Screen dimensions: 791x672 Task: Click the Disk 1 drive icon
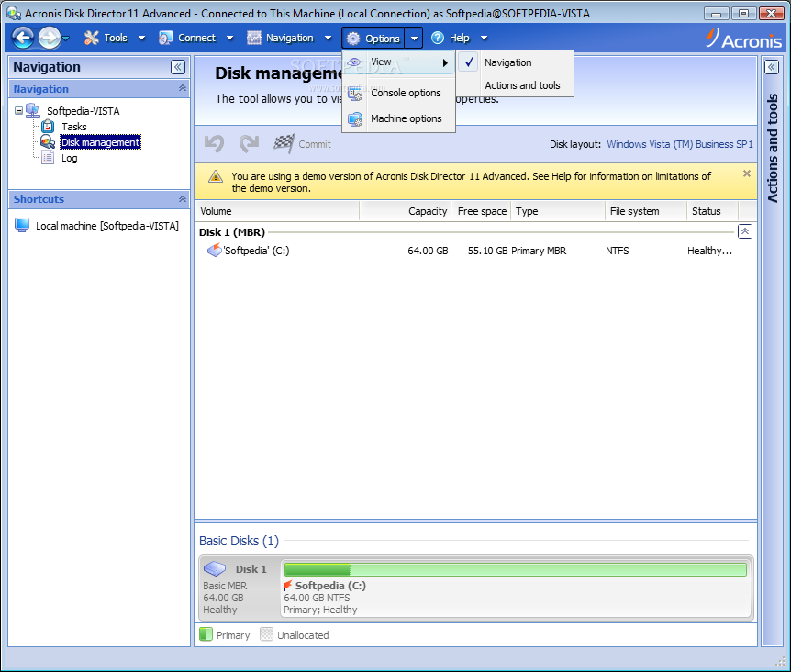coord(215,568)
